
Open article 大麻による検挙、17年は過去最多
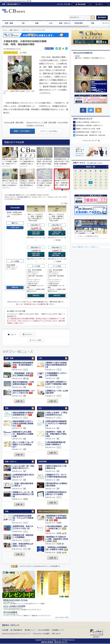click(57, 414)
